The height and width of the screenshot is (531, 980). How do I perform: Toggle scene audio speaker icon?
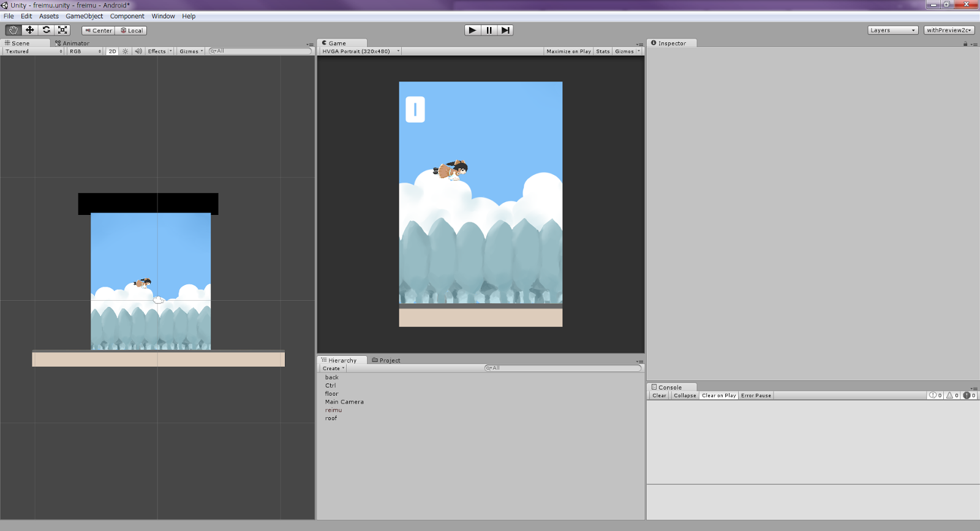click(138, 51)
